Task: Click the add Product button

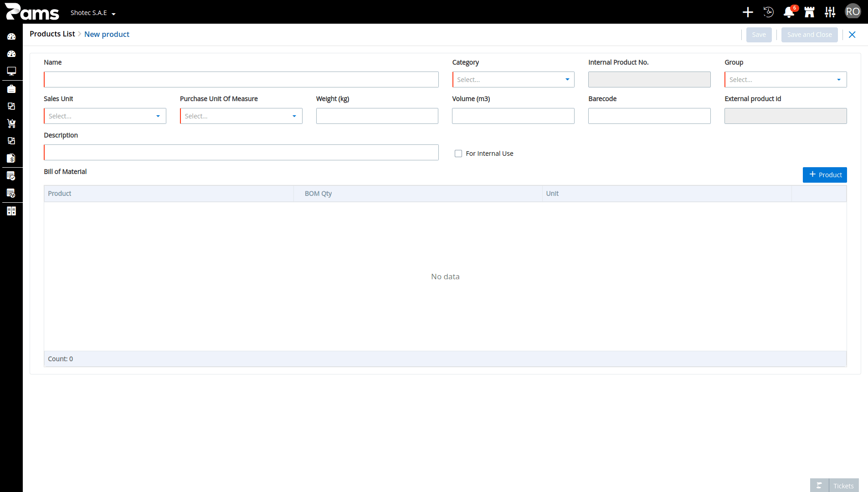Action: (x=825, y=175)
